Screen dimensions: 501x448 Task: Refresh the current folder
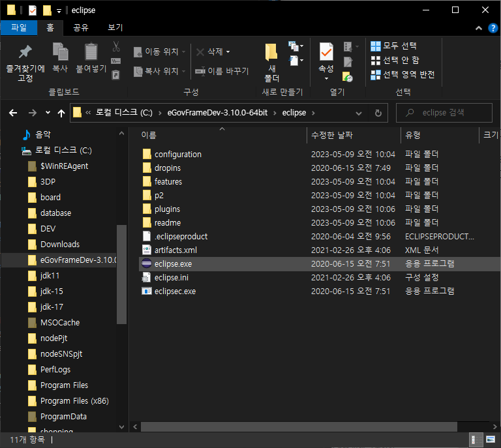click(378, 113)
